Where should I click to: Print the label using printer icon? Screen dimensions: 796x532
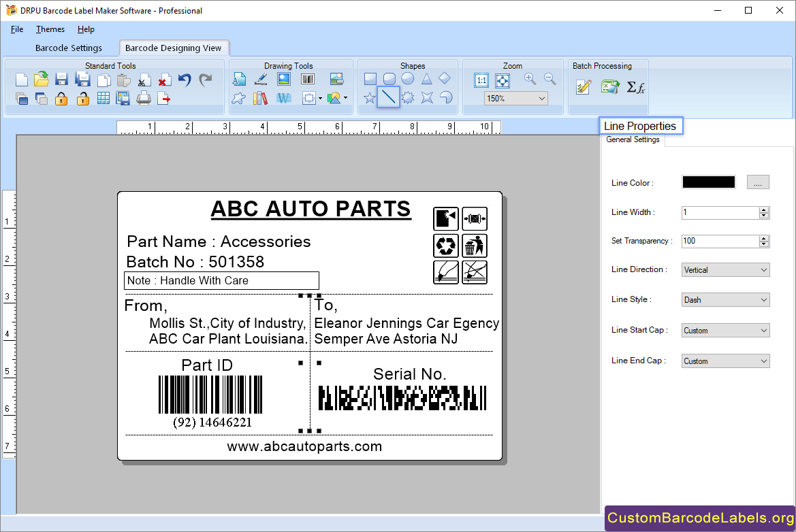pos(144,99)
